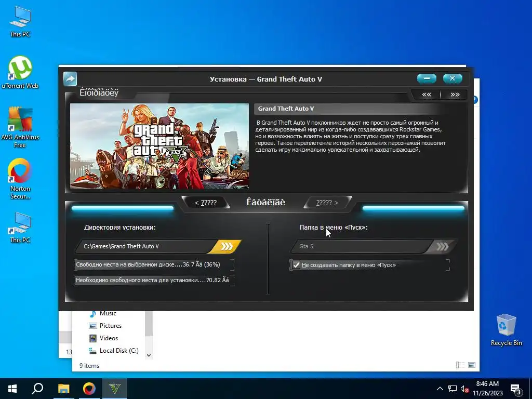Select Videos in File Explorer sidebar
This screenshot has width=532, height=399.
[103, 338]
